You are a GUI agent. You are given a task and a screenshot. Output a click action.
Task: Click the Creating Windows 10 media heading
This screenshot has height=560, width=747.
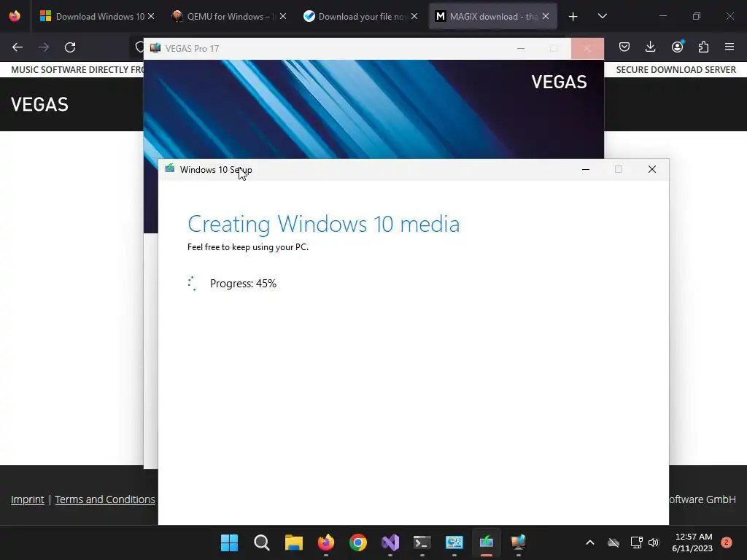coord(323,224)
